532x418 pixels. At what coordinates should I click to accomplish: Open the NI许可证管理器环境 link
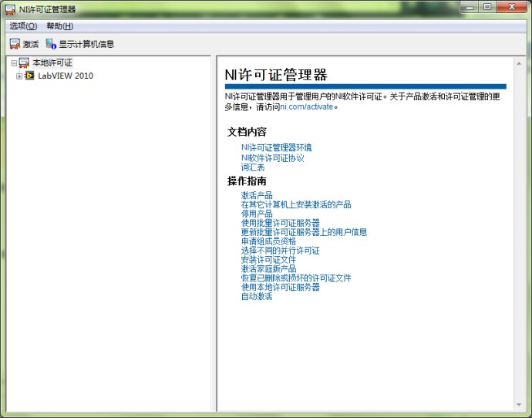[x=277, y=147]
